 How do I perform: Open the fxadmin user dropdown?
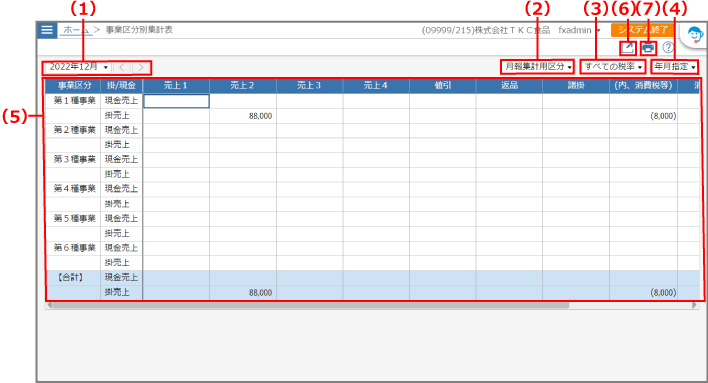tap(579, 30)
